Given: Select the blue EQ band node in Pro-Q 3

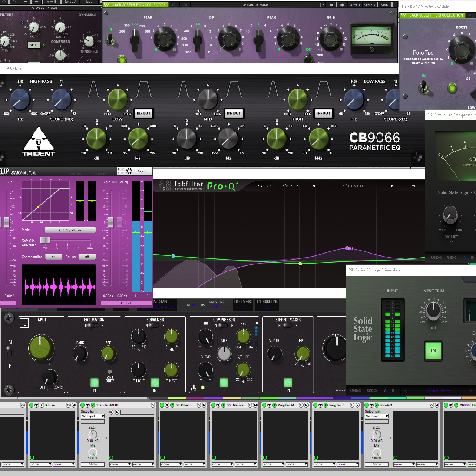Looking at the screenshot, I should tap(173, 256).
